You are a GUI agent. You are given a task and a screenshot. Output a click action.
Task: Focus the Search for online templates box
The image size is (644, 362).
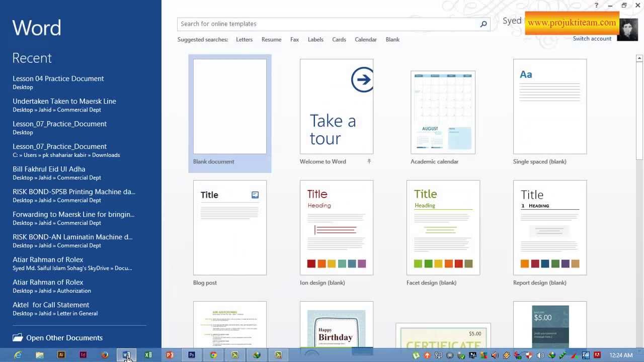[327, 24]
